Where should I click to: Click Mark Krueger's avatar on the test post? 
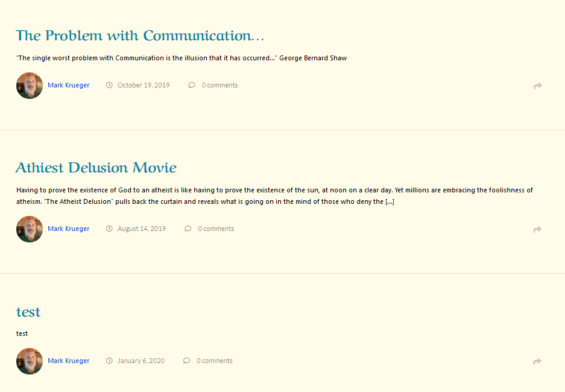pos(30,361)
